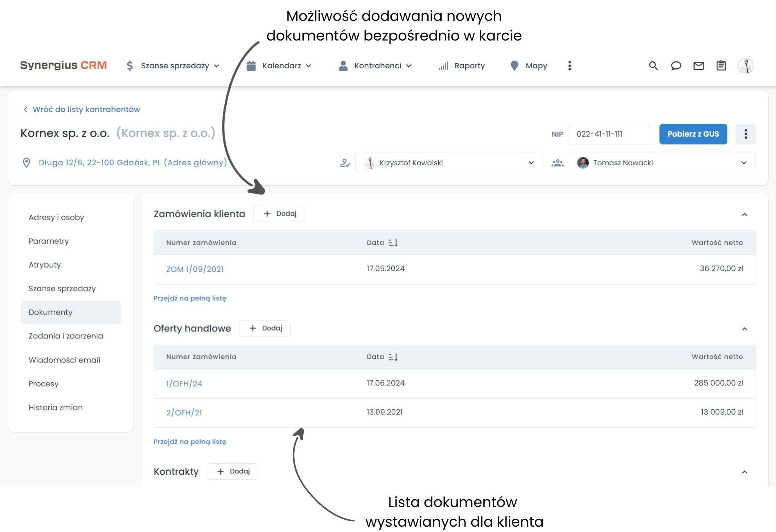Click the Pobierz z GUS button
This screenshot has height=532, width=776.
[693, 134]
